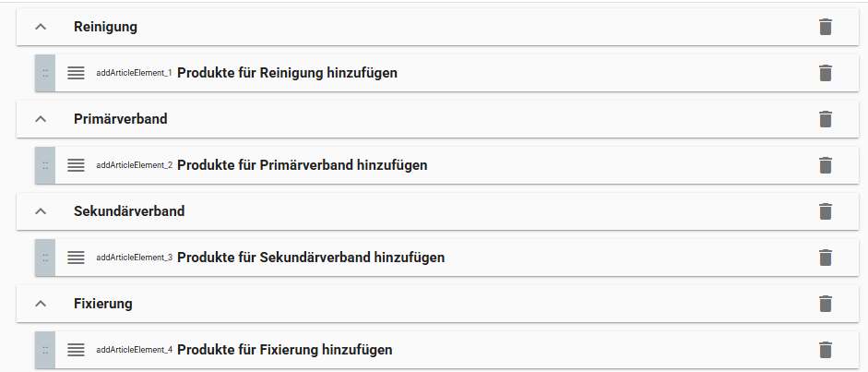Screen dimensions: 868x372
Task: Click the list icon beside addArticleElement_2
Action: pos(76,165)
